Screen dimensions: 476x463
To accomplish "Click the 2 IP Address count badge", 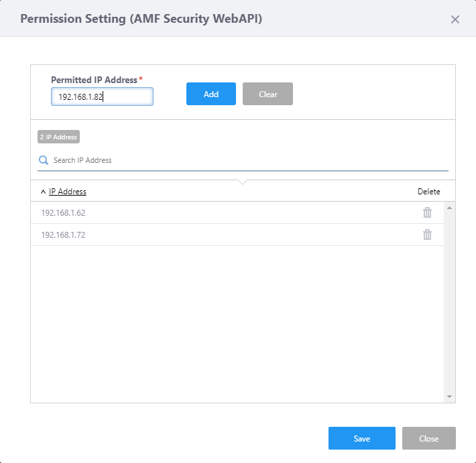I will coord(58,137).
